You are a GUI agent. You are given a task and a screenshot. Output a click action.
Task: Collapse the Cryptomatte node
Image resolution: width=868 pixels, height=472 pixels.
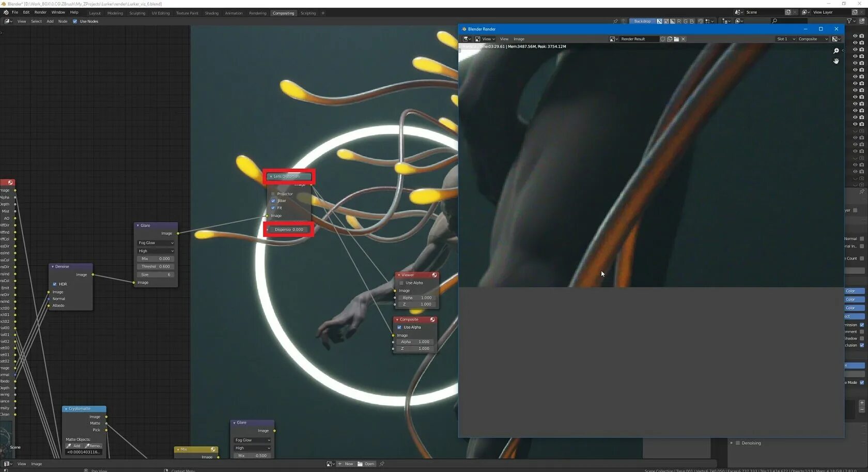coord(66,409)
